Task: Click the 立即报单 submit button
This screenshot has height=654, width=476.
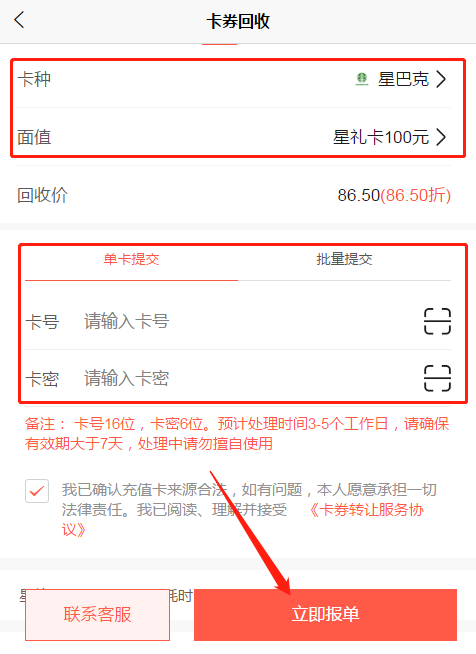Action: pos(325,614)
